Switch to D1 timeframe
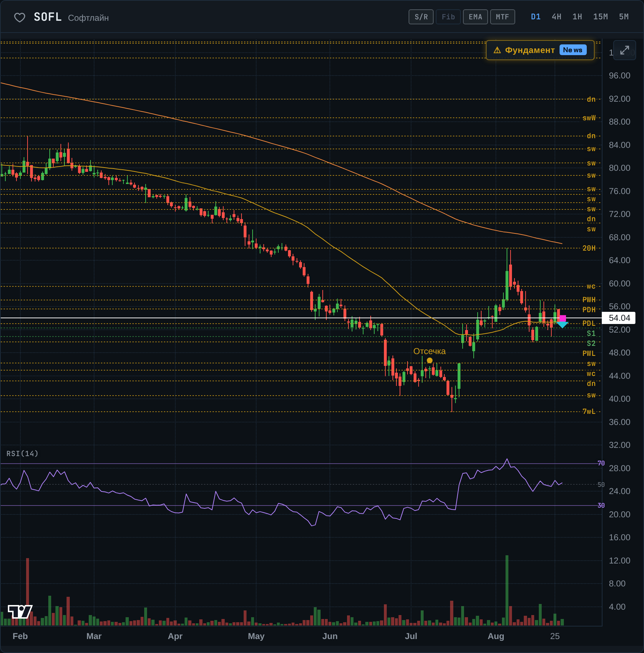Image resolution: width=644 pixels, height=653 pixels. pos(536,17)
